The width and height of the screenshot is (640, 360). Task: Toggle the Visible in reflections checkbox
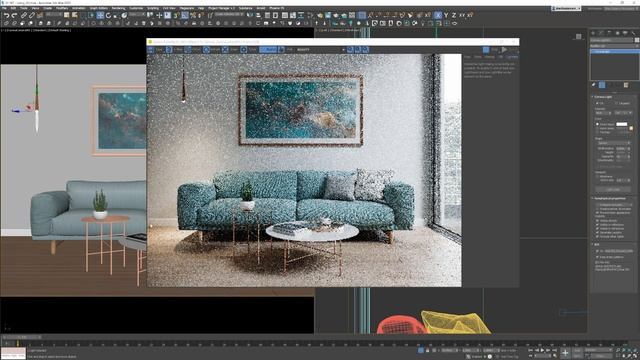(x=597, y=225)
